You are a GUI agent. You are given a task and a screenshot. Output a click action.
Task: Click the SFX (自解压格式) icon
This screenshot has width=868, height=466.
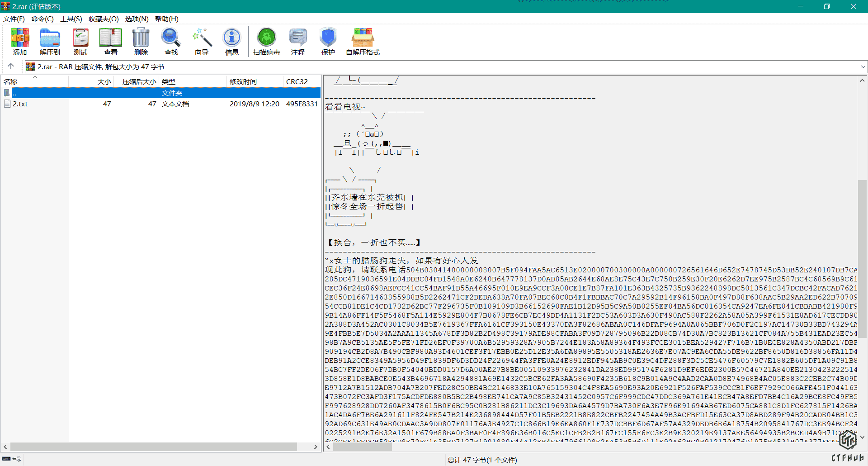point(363,41)
